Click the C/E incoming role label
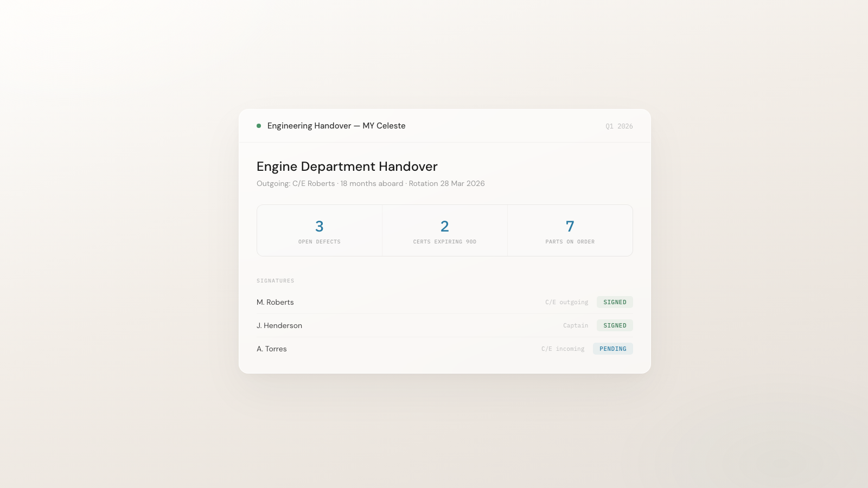 pyautogui.click(x=563, y=349)
